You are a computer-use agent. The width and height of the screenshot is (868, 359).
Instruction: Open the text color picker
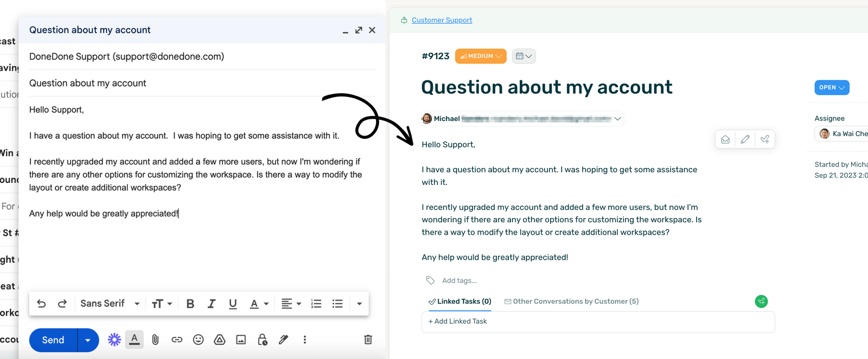[259, 304]
